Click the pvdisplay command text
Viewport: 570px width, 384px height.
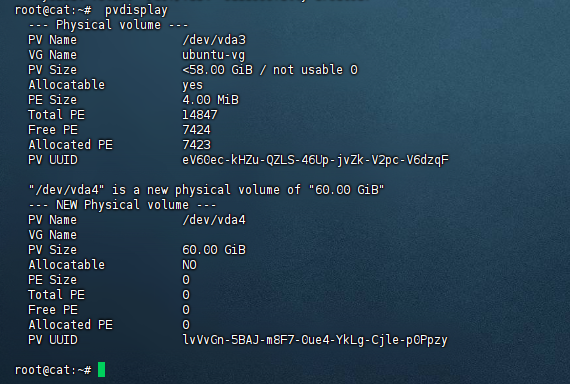pyautogui.click(x=136, y=10)
